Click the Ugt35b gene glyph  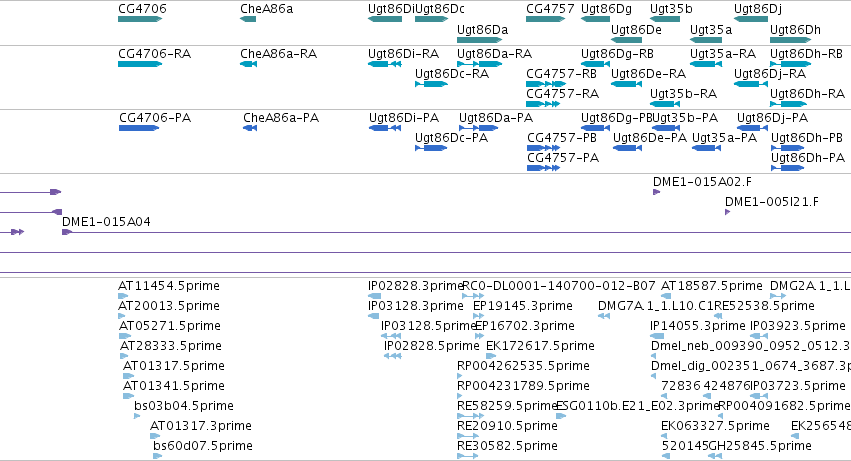(665, 19)
